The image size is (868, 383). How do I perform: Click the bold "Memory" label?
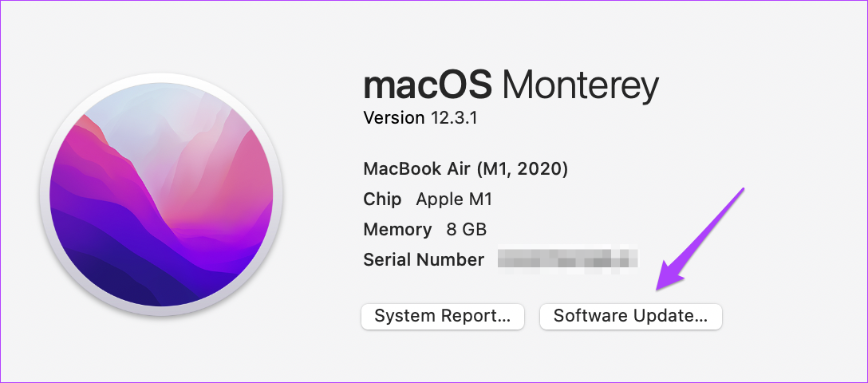pyautogui.click(x=397, y=230)
